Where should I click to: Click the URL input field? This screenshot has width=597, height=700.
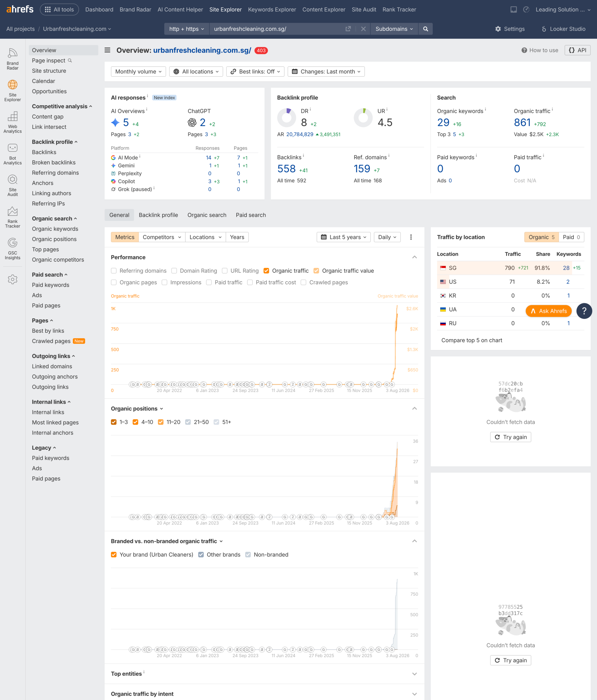pos(277,29)
